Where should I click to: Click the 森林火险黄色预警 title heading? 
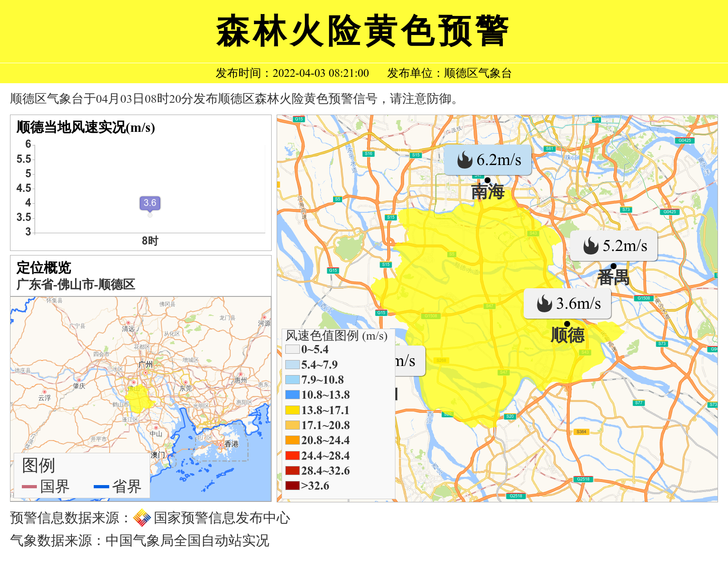pyautogui.click(x=363, y=31)
